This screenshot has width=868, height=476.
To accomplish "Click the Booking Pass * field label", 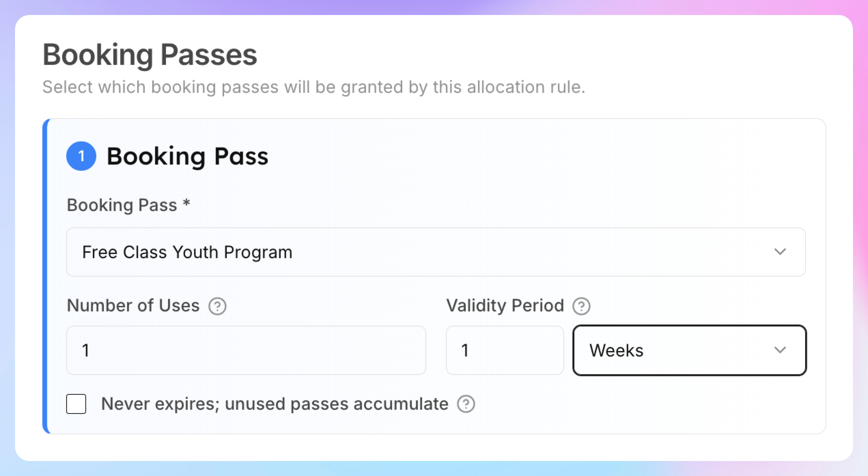I will [x=128, y=205].
